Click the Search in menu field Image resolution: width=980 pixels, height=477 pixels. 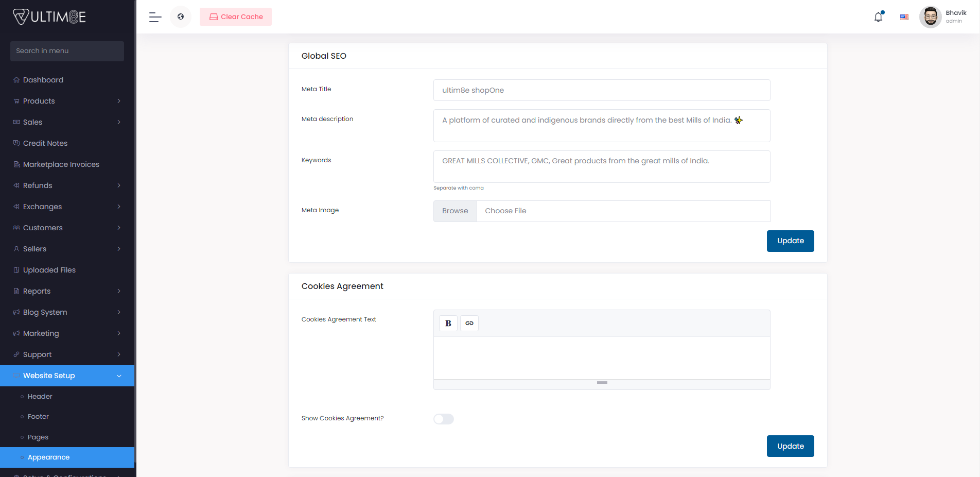click(67, 51)
